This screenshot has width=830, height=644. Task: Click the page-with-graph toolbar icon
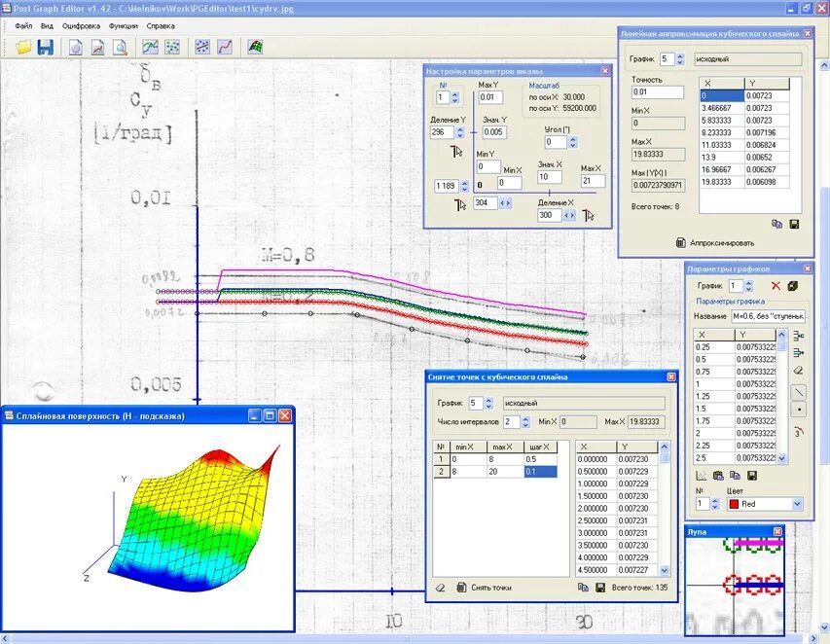(98, 48)
